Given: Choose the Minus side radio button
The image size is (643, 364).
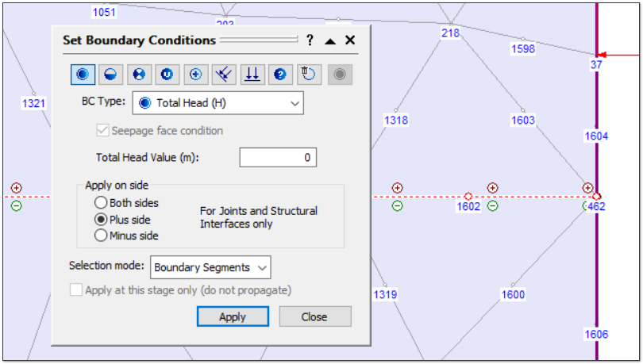Looking at the screenshot, I should (101, 236).
